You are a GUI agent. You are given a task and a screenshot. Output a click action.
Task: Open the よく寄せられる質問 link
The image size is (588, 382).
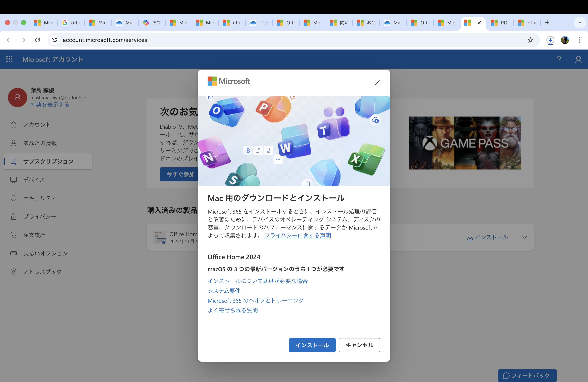[233, 310]
